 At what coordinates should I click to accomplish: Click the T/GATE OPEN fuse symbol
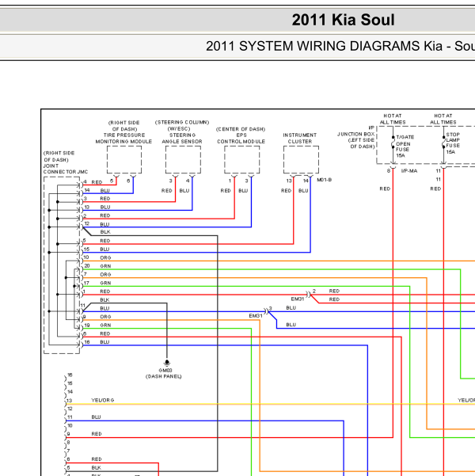click(x=393, y=143)
